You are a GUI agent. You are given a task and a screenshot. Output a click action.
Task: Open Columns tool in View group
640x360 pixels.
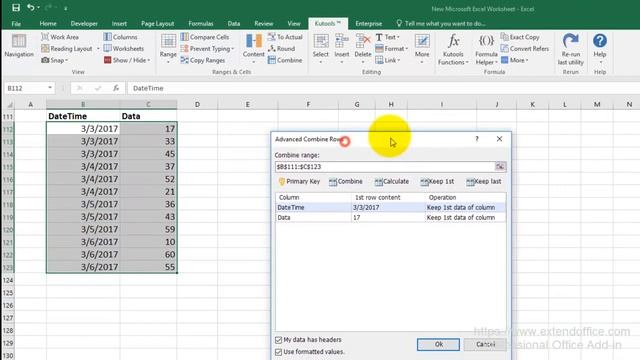[x=120, y=37]
